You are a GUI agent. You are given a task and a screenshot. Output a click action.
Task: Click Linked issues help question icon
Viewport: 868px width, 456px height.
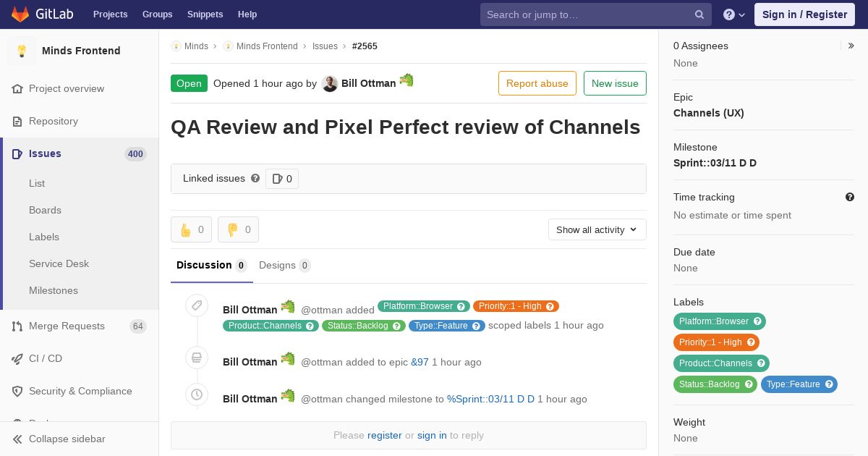point(255,178)
